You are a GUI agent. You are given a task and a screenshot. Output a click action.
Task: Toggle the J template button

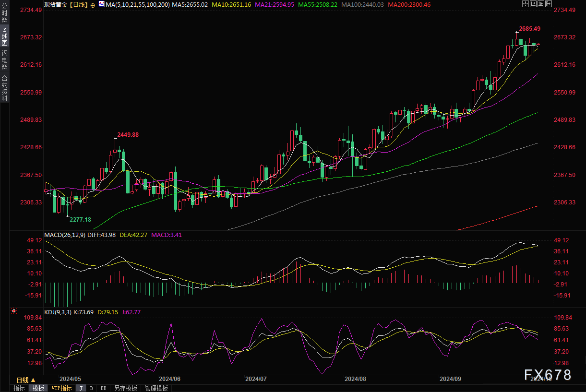pos(81,388)
